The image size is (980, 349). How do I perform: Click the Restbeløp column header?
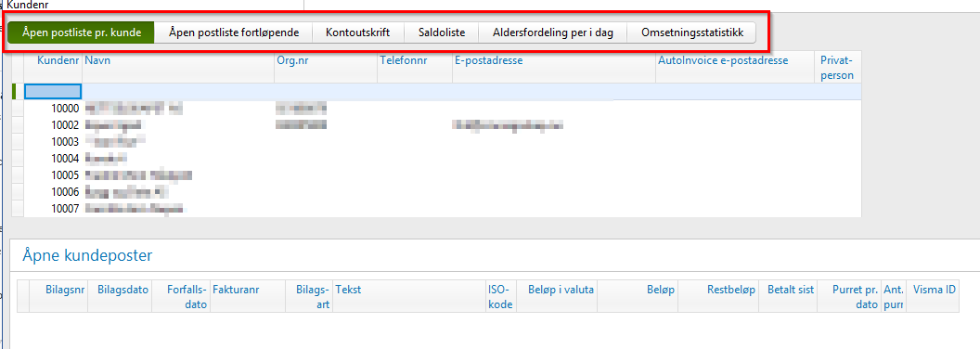tap(718, 296)
